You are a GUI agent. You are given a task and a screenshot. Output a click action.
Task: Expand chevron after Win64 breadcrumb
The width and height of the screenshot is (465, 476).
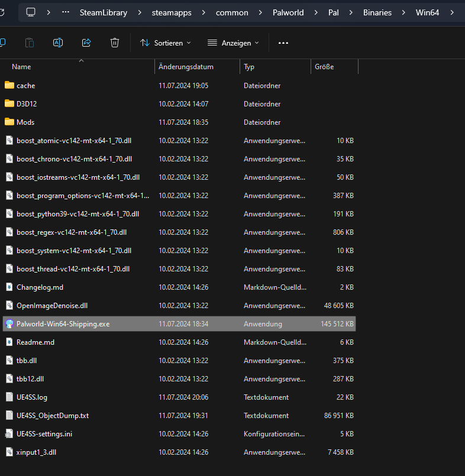[452, 12]
